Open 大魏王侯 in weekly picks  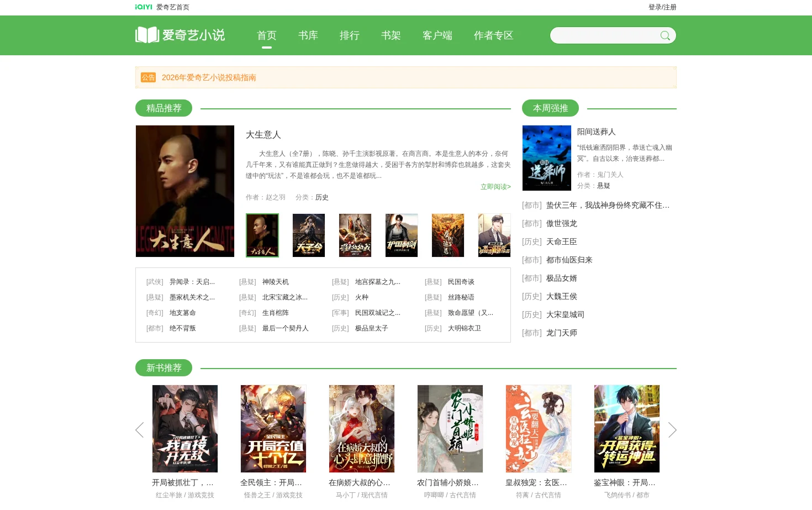coord(562,296)
